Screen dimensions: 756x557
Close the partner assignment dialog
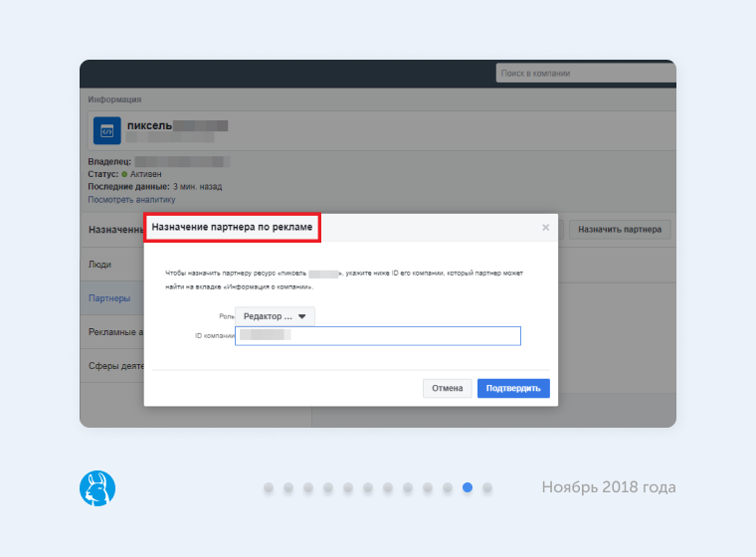pos(545,228)
